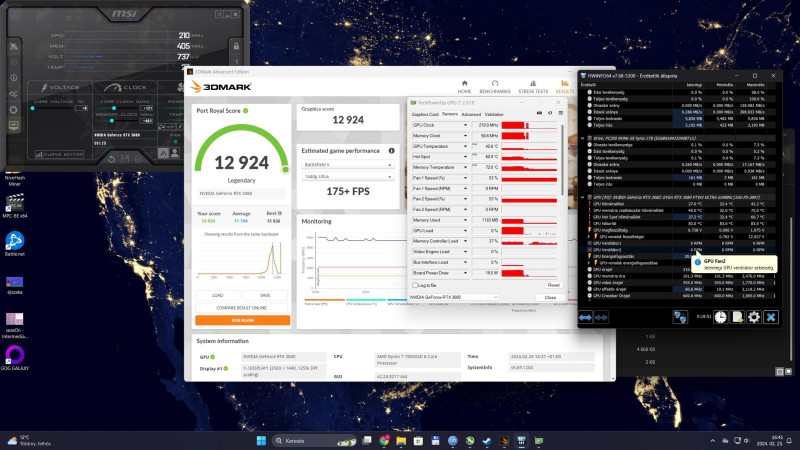Click the HWiNFO collapse arrows icon
The image size is (800, 450).
pyautogui.click(x=601, y=317)
